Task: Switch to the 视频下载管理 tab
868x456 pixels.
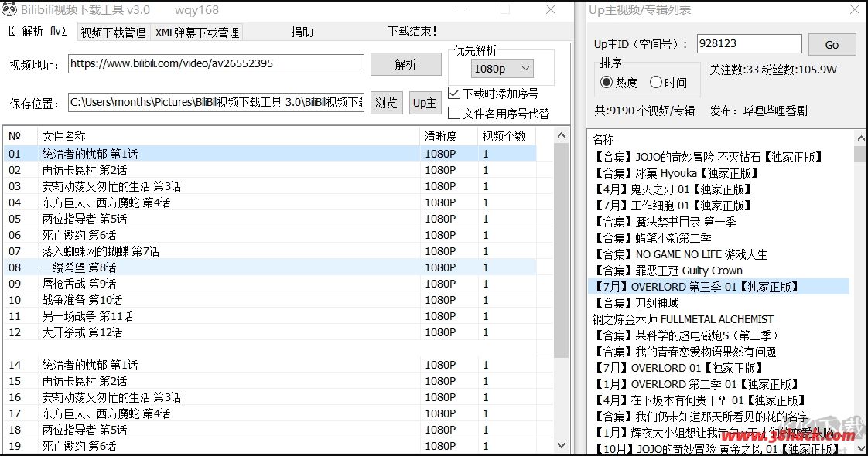Action: 113,32
